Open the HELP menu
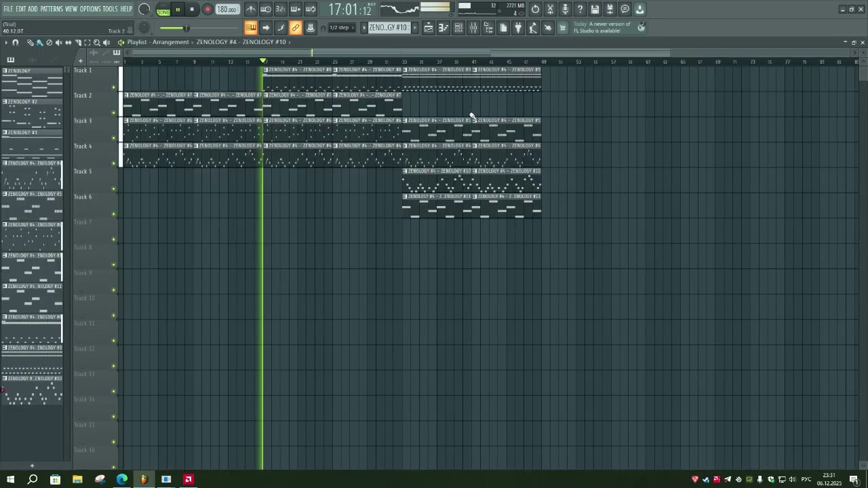Screen dimensions: 868x488 click(126, 9)
